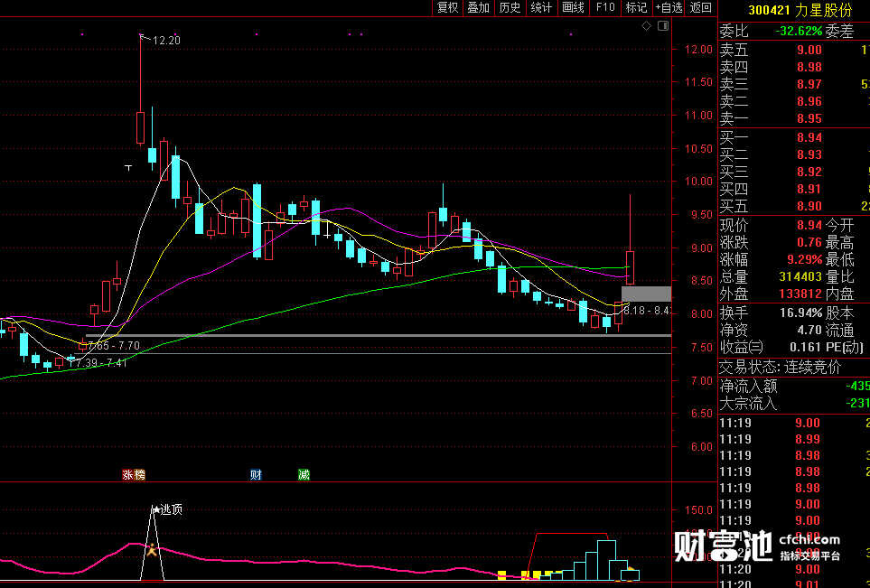Click 外盘 value 133812
The height and width of the screenshot is (588, 870).
click(800, 294)
